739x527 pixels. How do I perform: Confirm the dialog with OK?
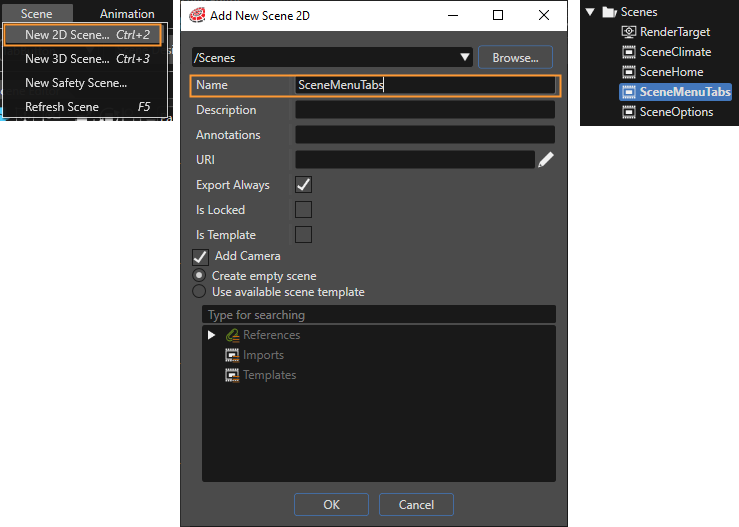[x=331, y=505]
